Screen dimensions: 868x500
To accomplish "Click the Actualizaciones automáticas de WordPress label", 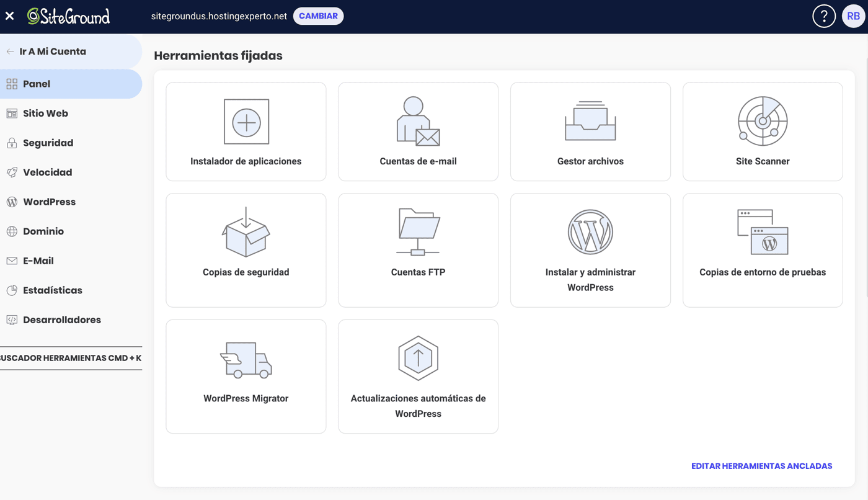I will click(418, 406).
